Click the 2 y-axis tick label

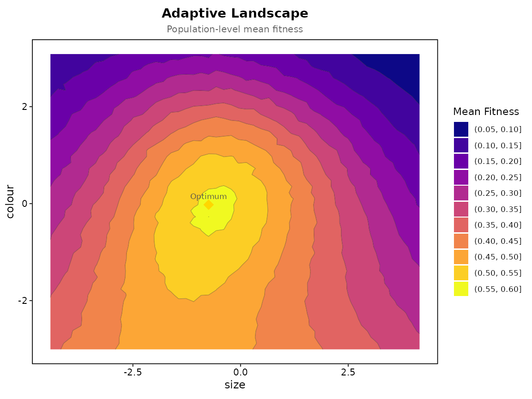(24, 107)
